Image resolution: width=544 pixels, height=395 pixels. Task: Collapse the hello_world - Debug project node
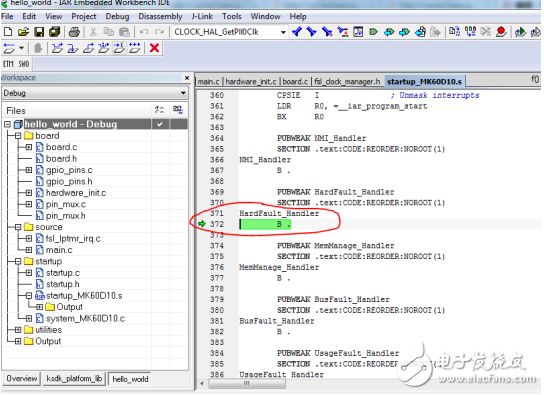click(x=7, y=124)
